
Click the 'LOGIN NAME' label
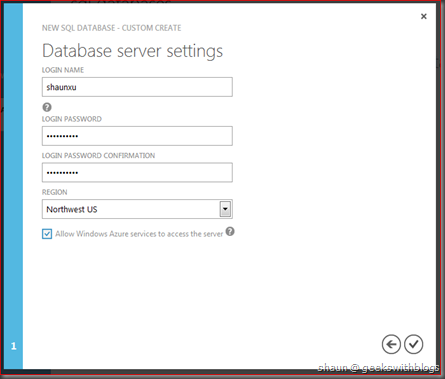click(x=63, y=70)
